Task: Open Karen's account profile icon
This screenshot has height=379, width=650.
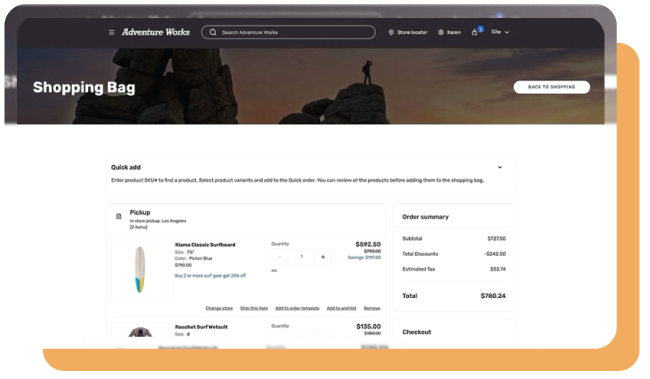Action: point(441,32)
